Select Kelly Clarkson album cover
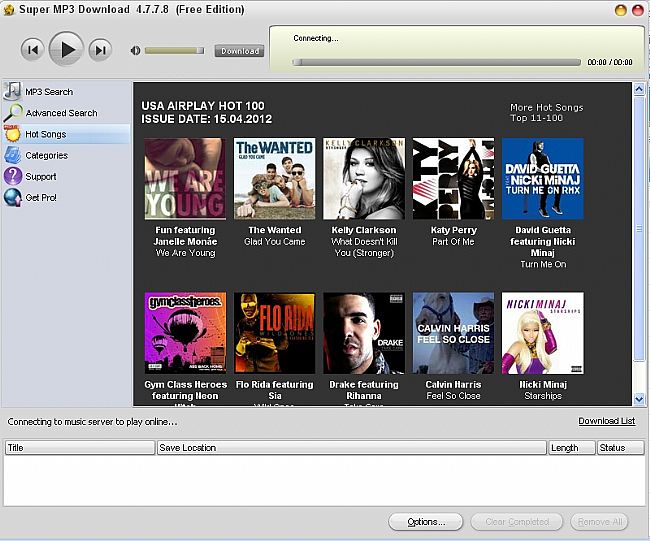Image resolution: width=650 pixels, height=541 pixels. pyautogui.click(x=364, y=179)
